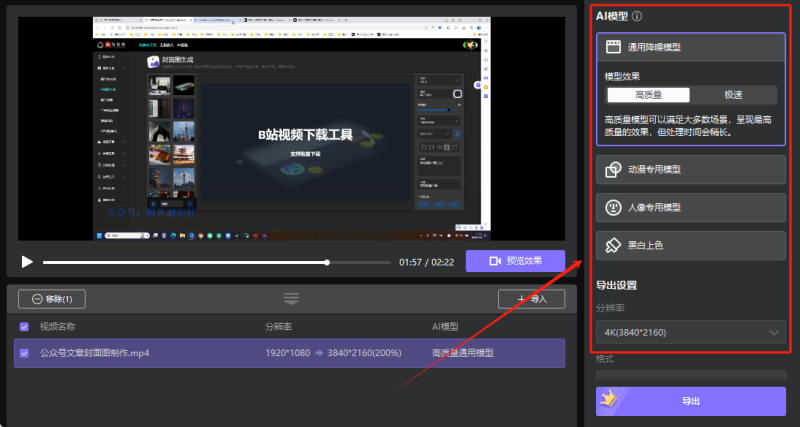Click the playback progress slider handle
Viewport: 800px width, 427px height.
[327, 262]
